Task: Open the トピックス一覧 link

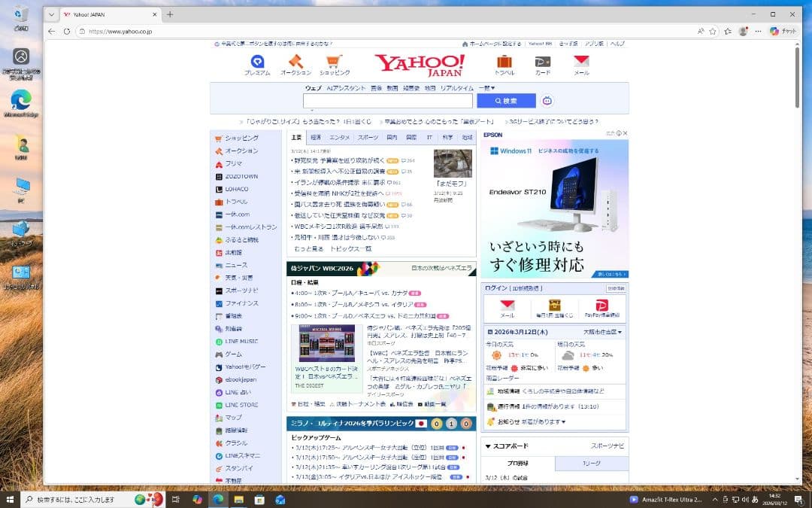Action: (352, 249)
